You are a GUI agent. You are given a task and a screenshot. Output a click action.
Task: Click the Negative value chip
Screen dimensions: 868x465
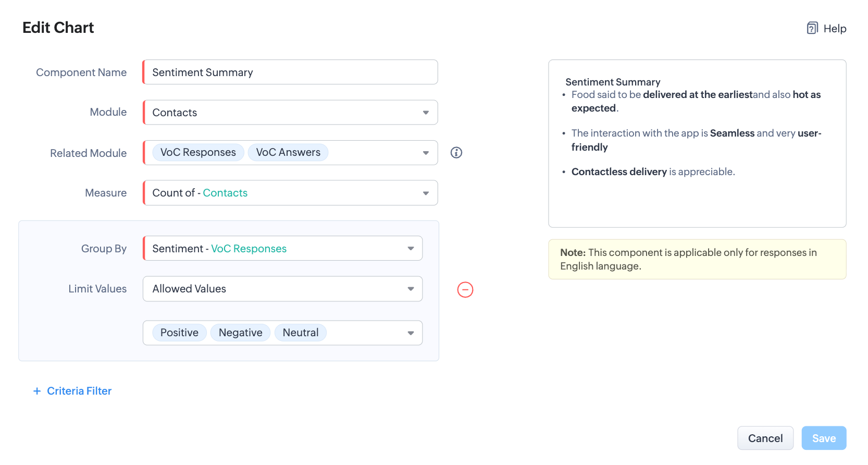tap(240, 333)
